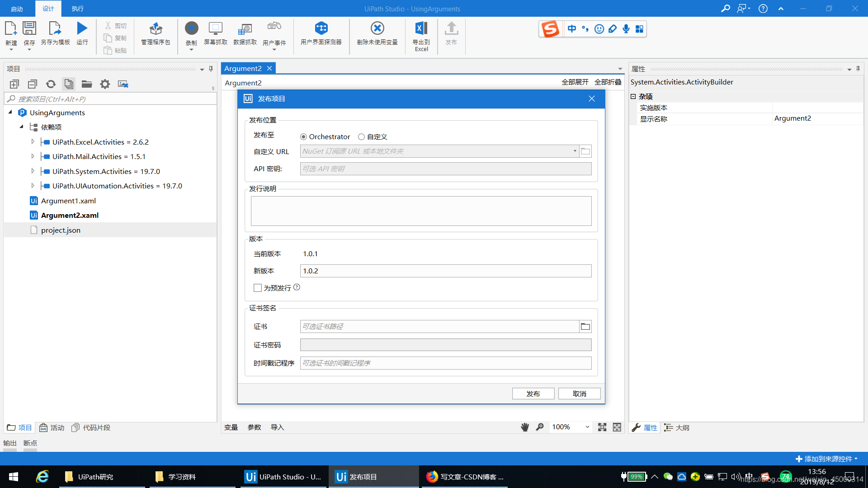868x488 pixels.
Task: Click the 新版本 (new version) input field
Action: point(445,271)
